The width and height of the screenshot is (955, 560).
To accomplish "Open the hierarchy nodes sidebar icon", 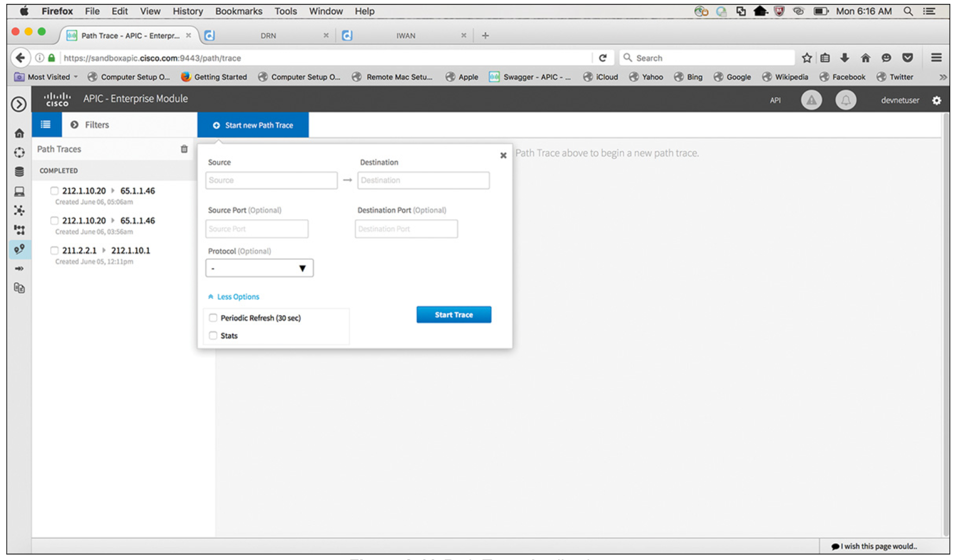I will [19, 230].
